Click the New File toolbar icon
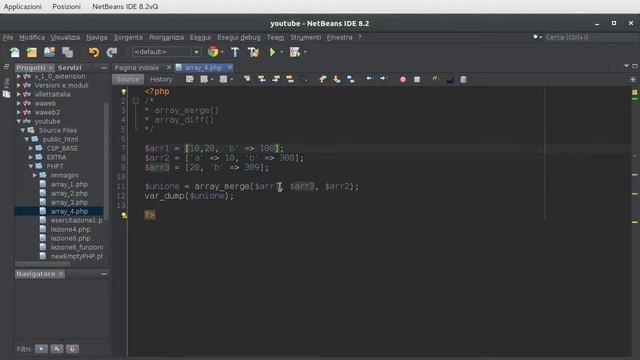 pos(15,52)
